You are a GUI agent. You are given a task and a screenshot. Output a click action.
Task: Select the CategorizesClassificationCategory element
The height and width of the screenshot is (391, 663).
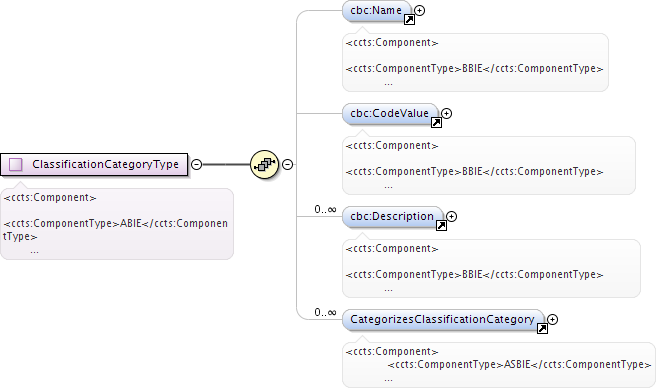(x=443, y=320)
